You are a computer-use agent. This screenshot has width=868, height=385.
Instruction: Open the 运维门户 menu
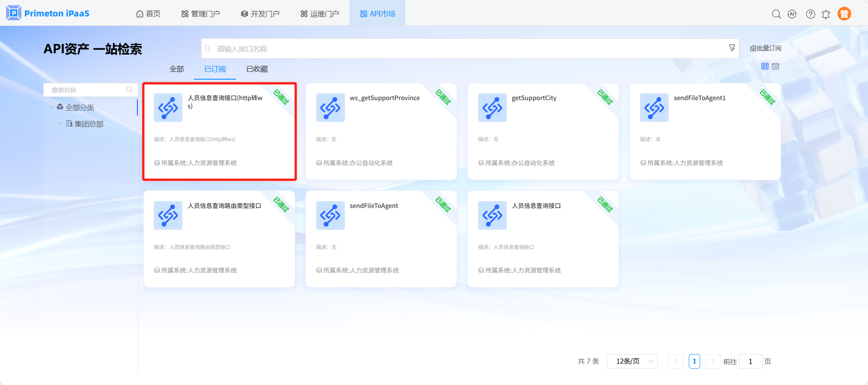pos(319,14)
